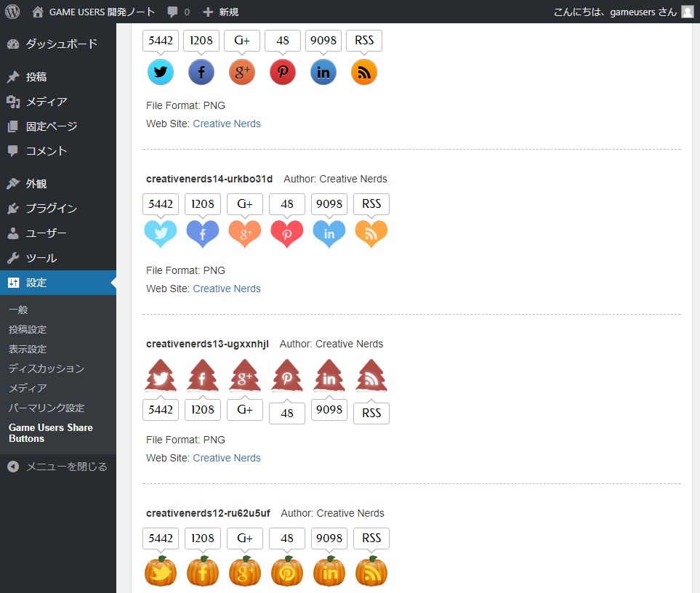
Task: Click the pumpkin Pinterest icon
Action: pyautogui.click(x=287, y=571)
